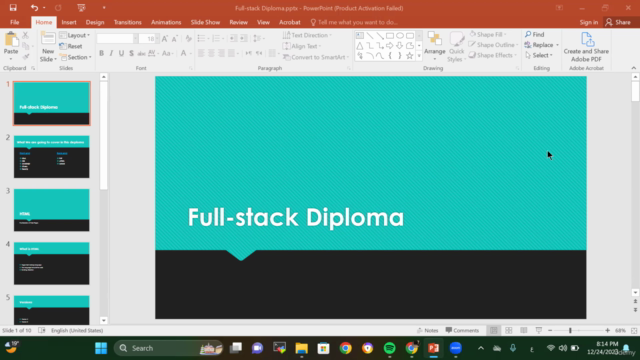Click Tell me what you want to do box
The height and width of the screenshot is (360, 640).
[353, 22]
